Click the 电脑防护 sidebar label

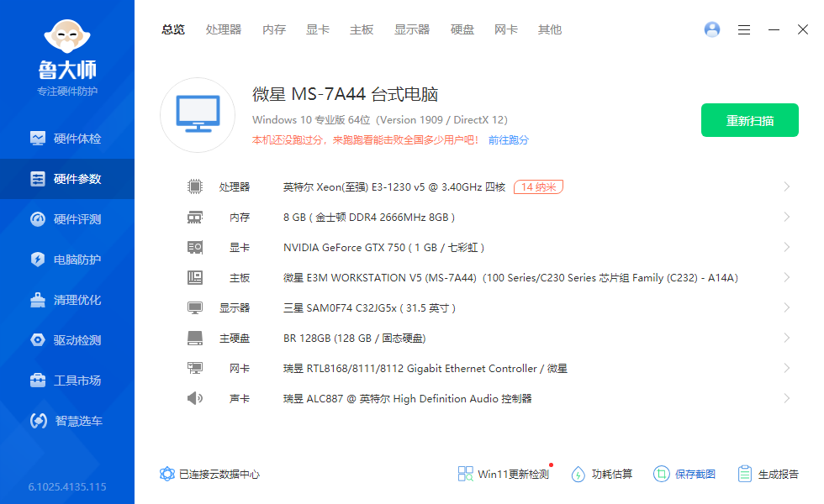click(x=77, y=260)
